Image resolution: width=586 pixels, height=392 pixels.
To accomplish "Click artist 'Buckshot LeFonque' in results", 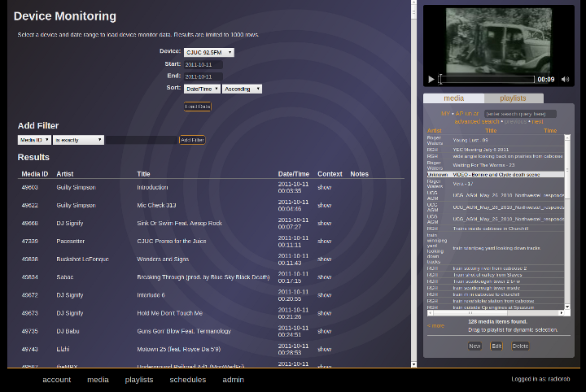I will [82, 259].
